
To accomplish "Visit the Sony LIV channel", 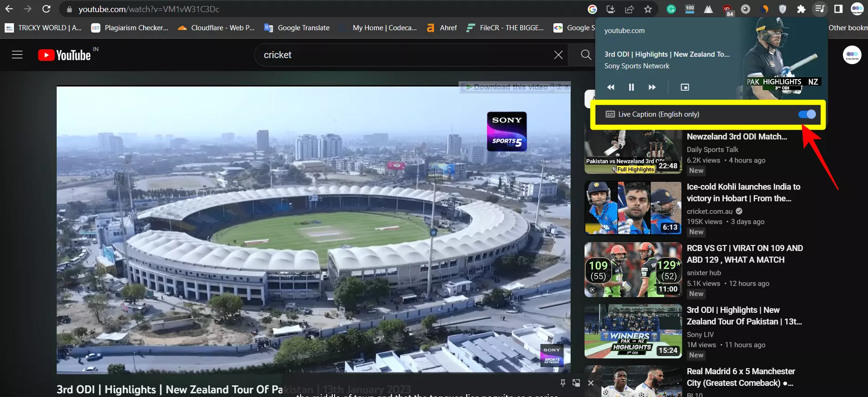I will pyautogui.click(x=700, y=335).
